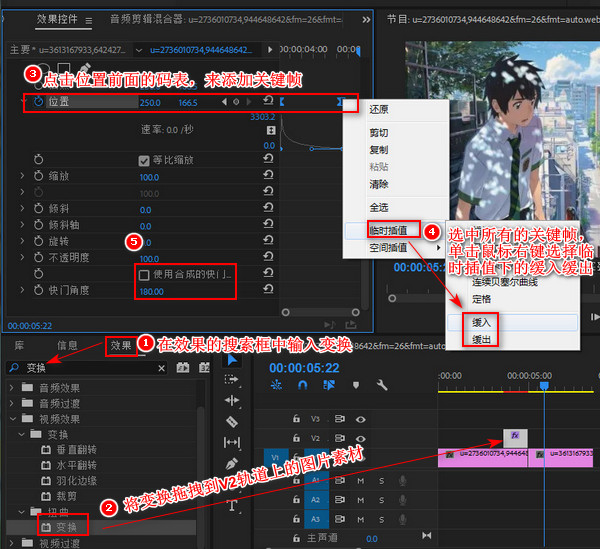
Task: Select the V2 clip with fx badge
Action: tap(515, 438)
